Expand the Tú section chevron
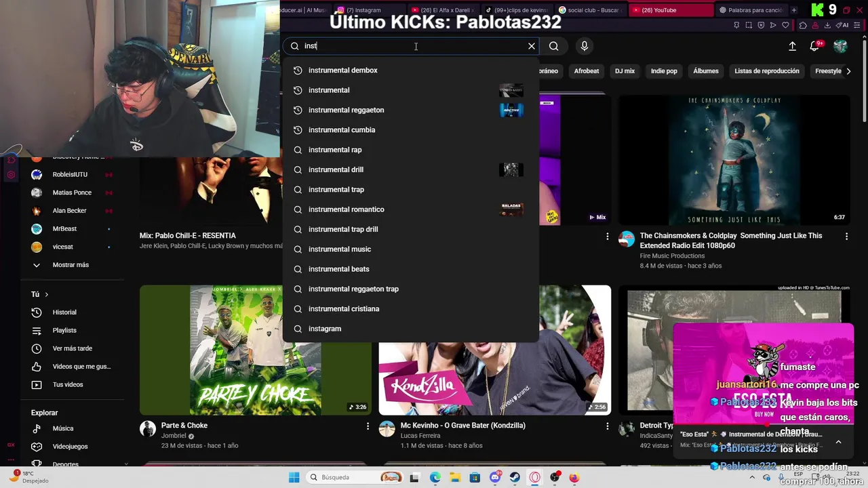The image size is (868, 488). pos(46,295)
